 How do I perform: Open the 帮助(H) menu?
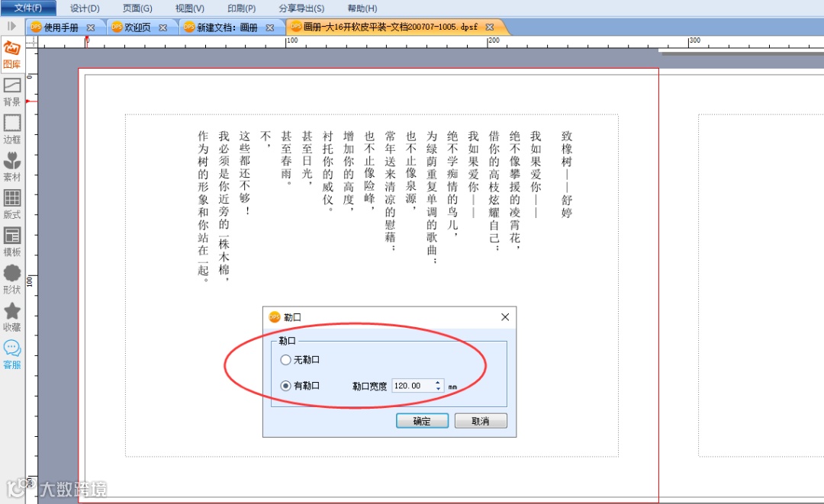(x=362, y=8)
